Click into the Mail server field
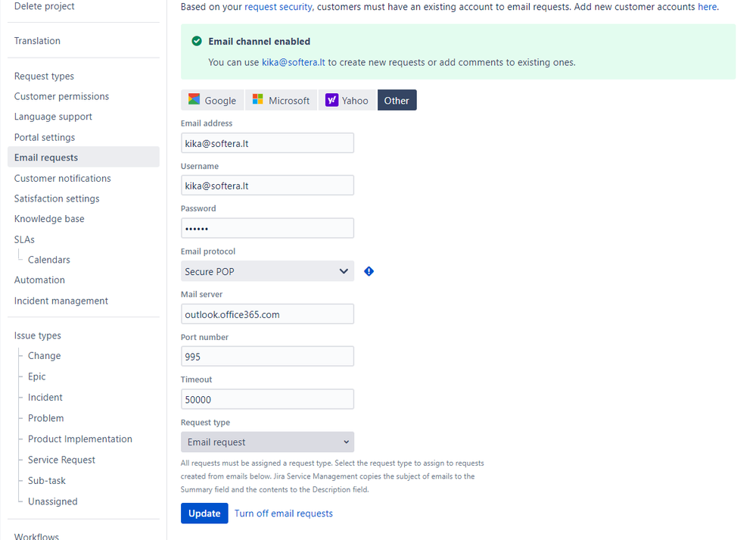 coord(267,314)
